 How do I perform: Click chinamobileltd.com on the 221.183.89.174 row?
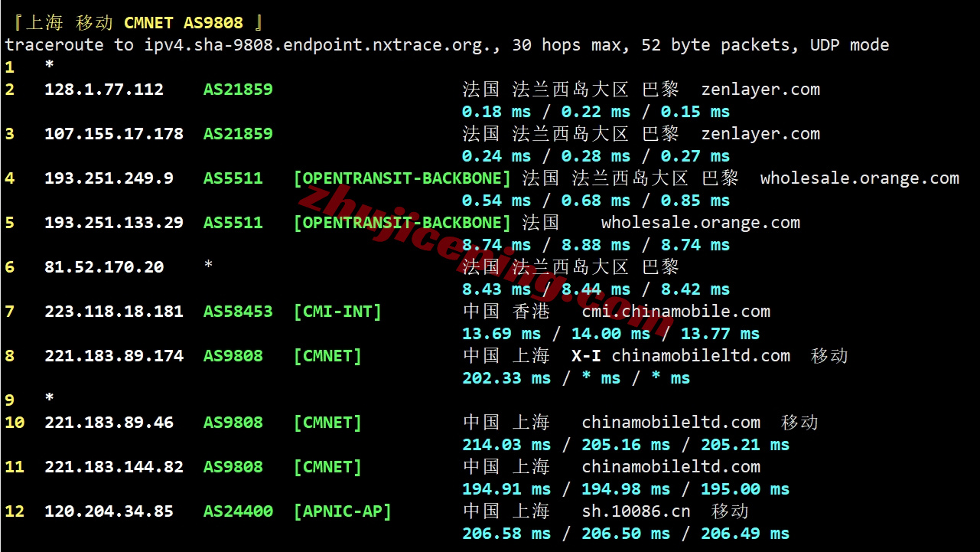coord(701,356)
